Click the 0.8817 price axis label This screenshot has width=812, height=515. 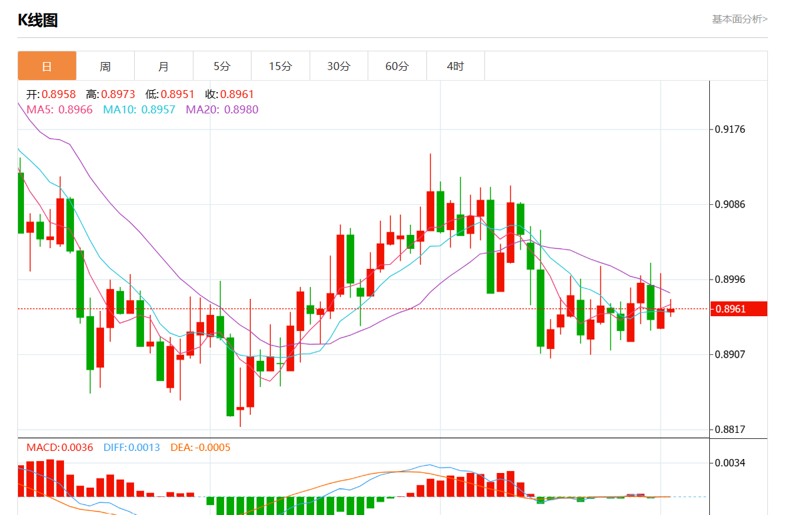730,430
